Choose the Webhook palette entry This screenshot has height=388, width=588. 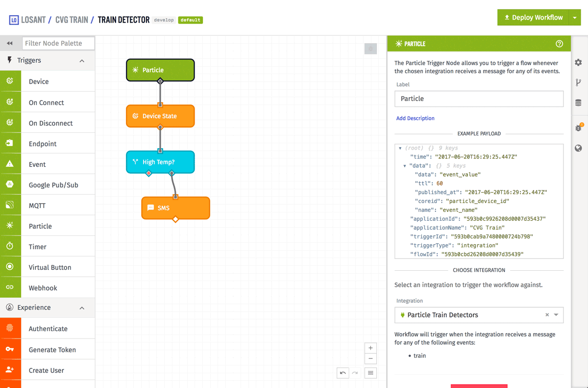pos(43,288)
